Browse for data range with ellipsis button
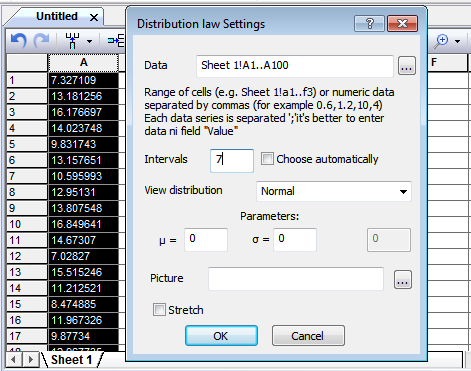471x371 pixels. point(407,65)
